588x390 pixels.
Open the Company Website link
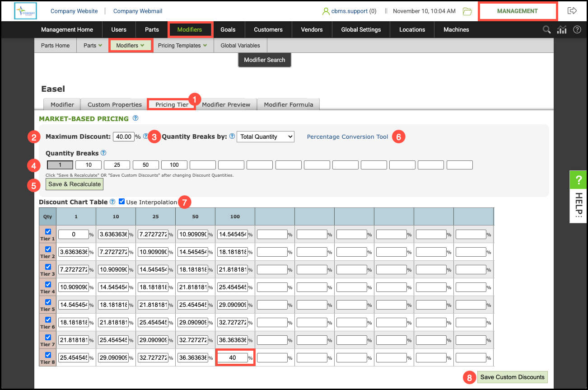[x=74, y=11]
